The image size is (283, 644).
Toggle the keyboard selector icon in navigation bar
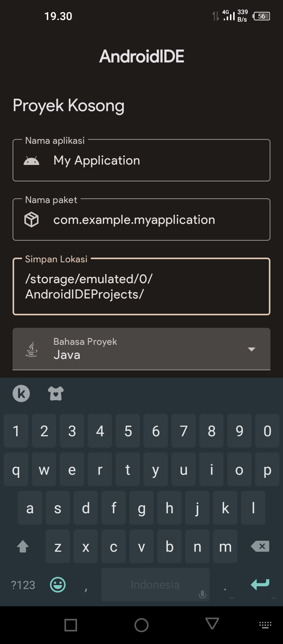click(265, 625)
